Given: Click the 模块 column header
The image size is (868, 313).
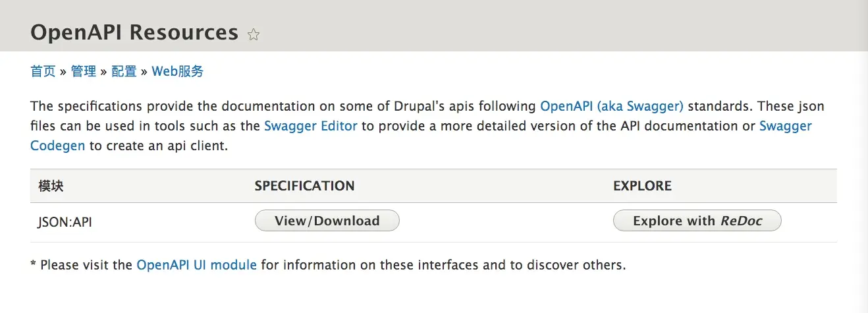Looking at the screenshot, I should point(51,186).
